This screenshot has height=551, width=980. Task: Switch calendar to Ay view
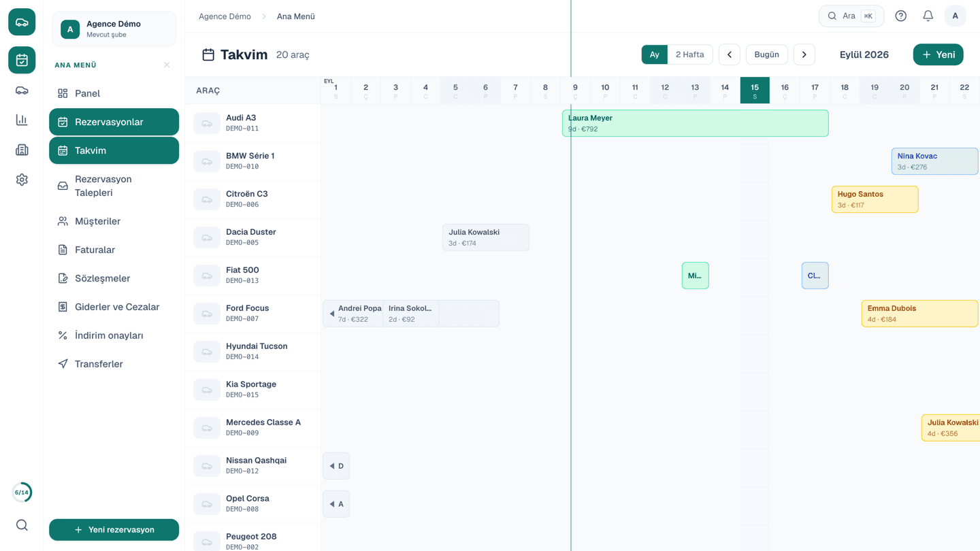(654, 54)
